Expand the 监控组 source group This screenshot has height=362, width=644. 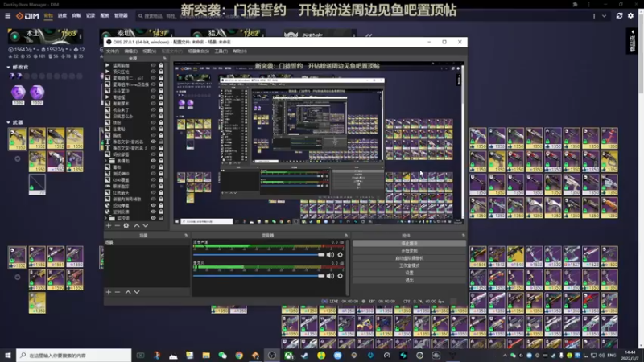(106, 218)
